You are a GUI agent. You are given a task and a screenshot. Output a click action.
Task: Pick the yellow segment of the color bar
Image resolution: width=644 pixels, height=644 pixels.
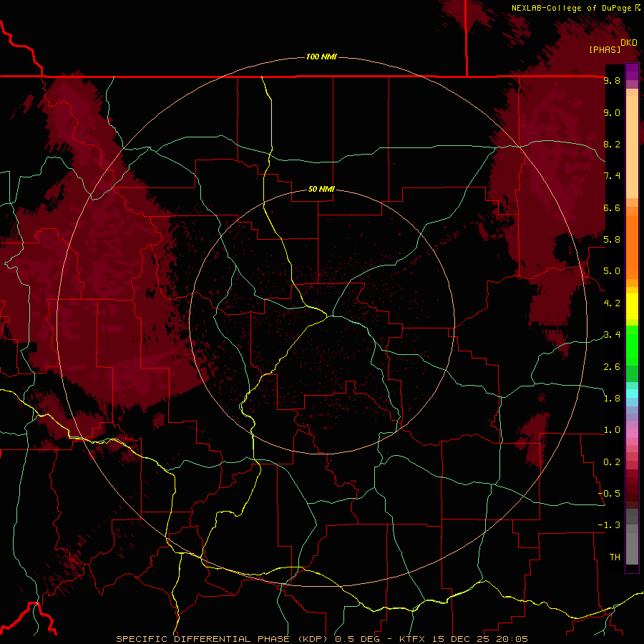coord(632,306)
